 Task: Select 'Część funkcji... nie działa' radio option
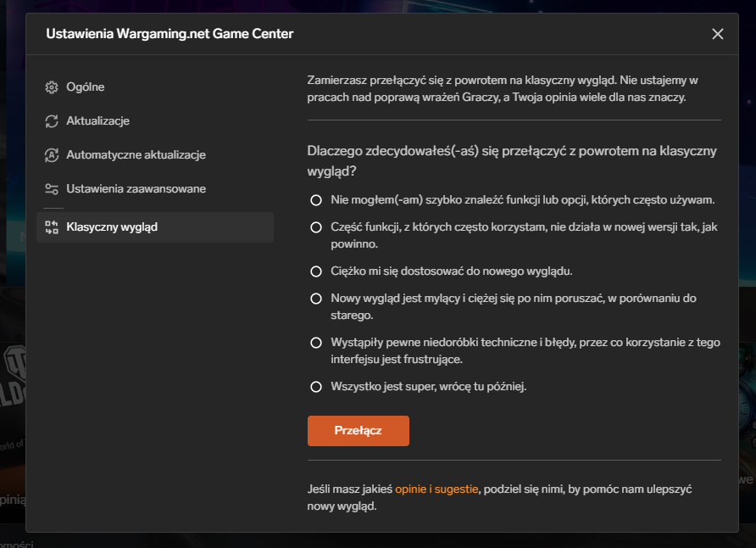tap(316, 227)
